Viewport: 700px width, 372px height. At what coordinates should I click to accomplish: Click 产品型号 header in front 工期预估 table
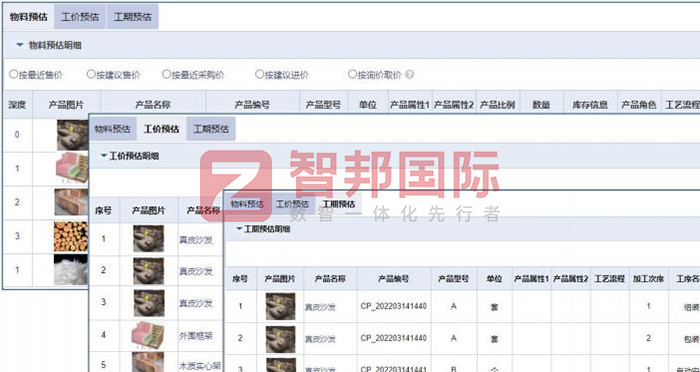click(x=454, y=279)
